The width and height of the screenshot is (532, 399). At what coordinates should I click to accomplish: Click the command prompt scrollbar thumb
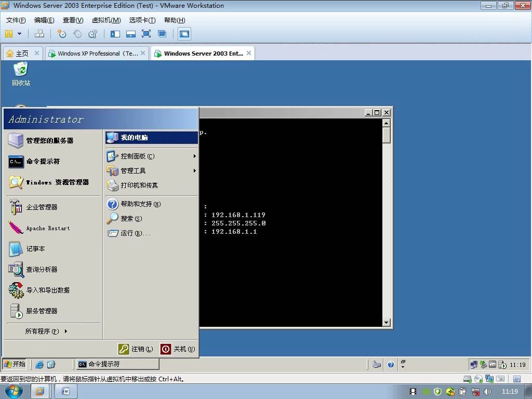(386, 136)
